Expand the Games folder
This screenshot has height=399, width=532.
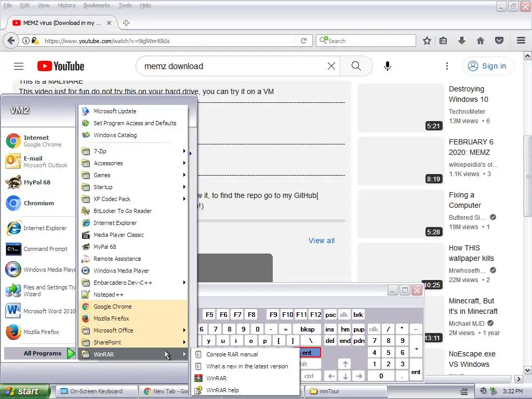pos(134,175)
